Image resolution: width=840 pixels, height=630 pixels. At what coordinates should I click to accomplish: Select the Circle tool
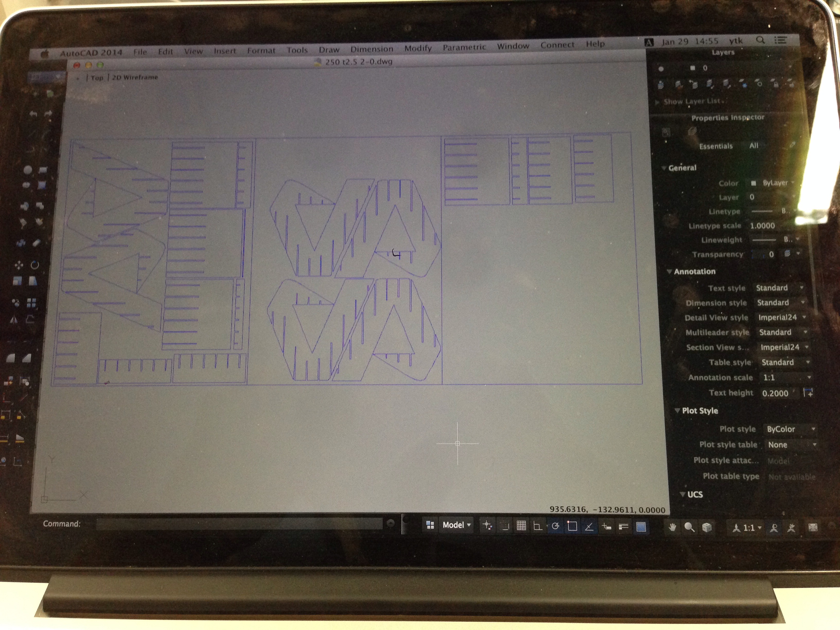pos(28,170)
